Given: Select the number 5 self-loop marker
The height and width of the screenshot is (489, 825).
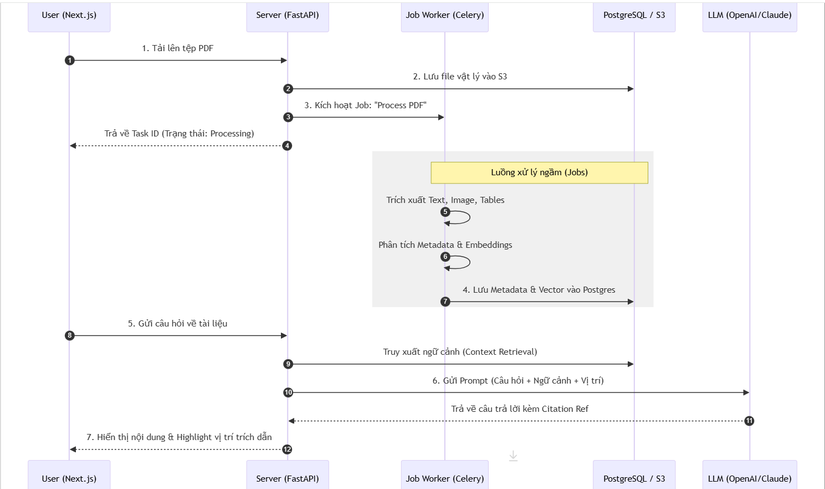Looking at the screenshot, I should point(446,212).
